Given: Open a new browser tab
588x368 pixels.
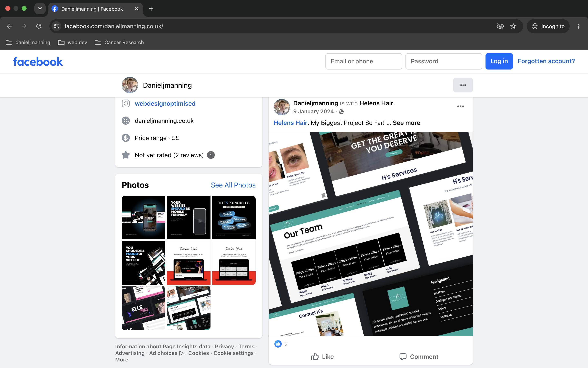Looking at the screenshot, I should coord(151,9).
